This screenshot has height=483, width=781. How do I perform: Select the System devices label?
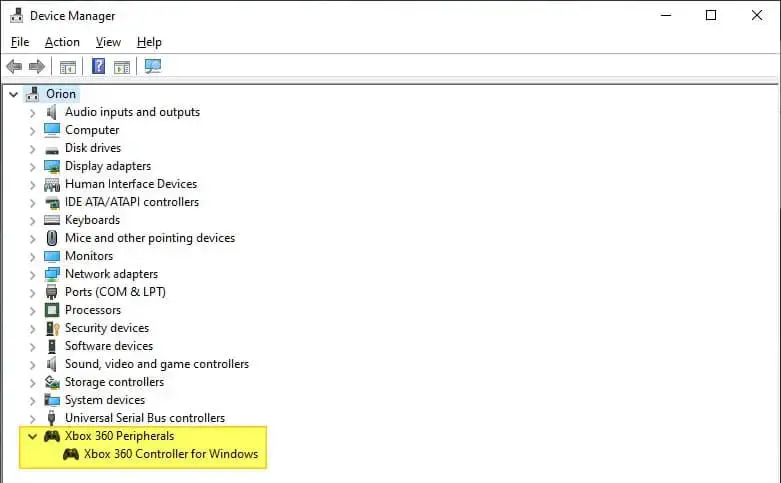[x=105, y=400]
